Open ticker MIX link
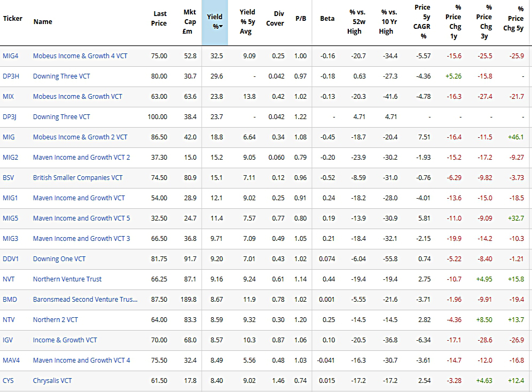The image size is (532, 392). click(x=8, y=97)
